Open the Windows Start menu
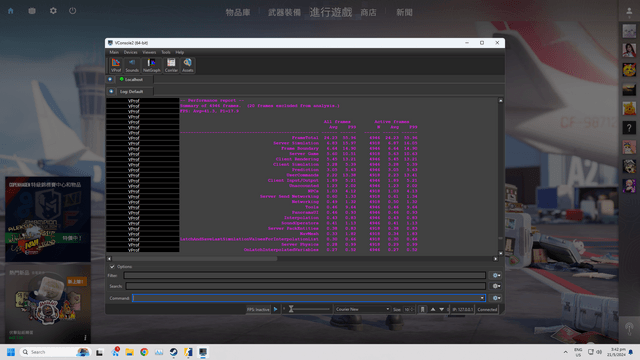 11,352
